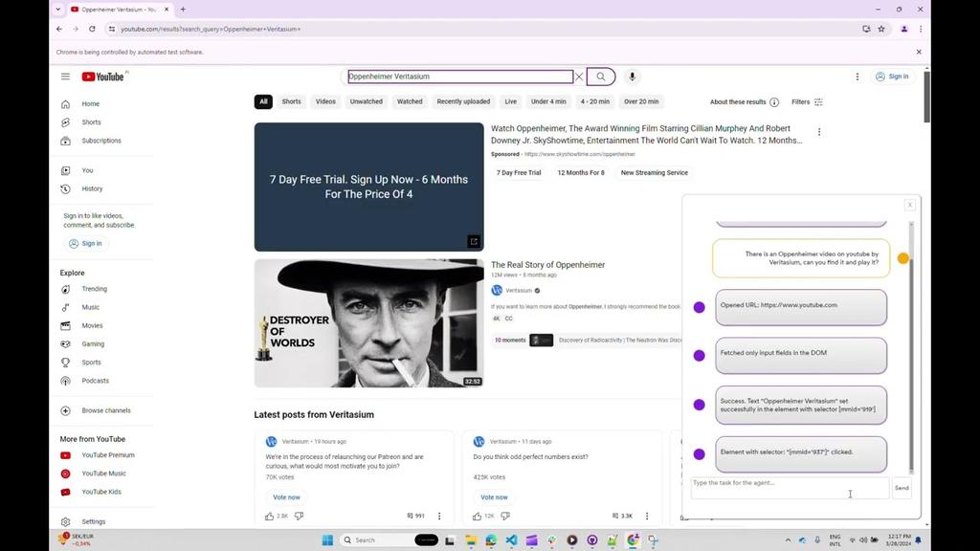The width and height of the screenshot is (980, 551).
Task: Open Settings in the sidebar
Action: click(x=91, y=521)
